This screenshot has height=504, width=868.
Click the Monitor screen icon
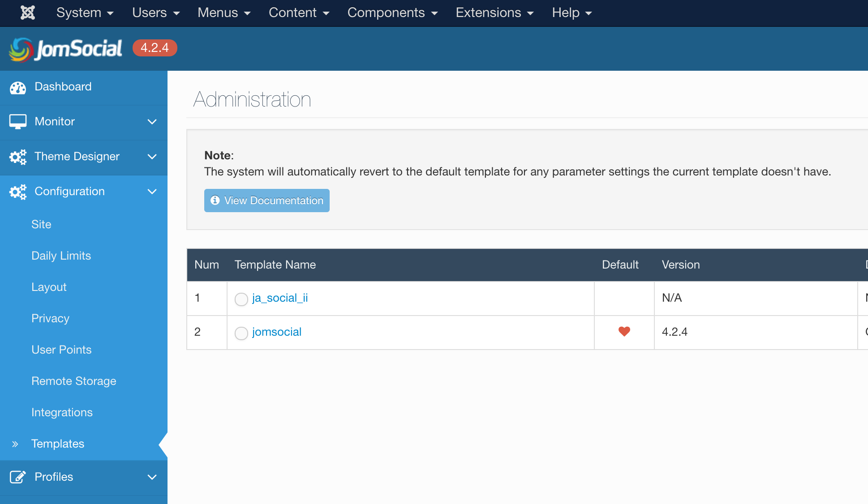(x=18, y=122)
